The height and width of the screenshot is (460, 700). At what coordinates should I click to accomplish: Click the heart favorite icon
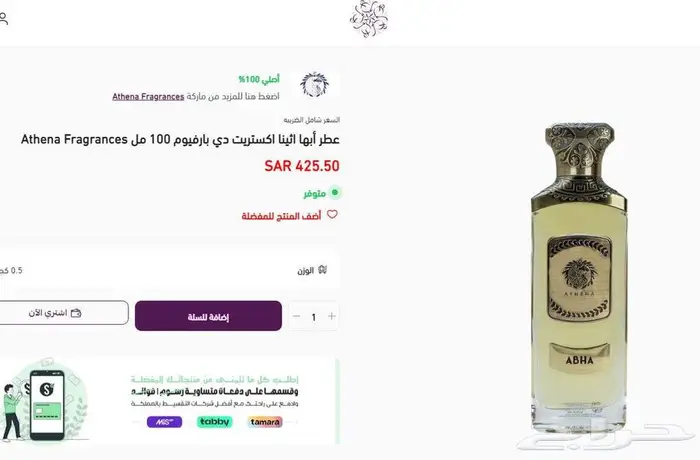[333, 214]
